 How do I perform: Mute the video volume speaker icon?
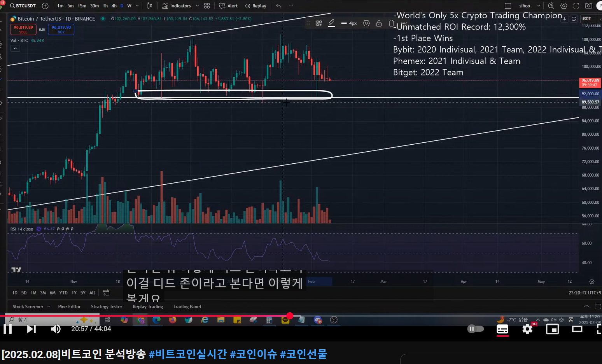56,329
